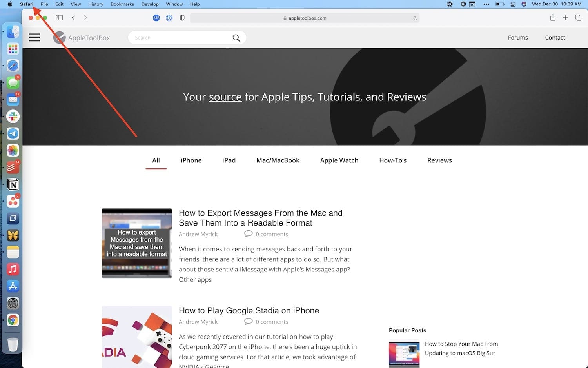Screen dimensions: 588x368
Task: Open the popular post thumbnail image
Action: (x=404, y=354)
